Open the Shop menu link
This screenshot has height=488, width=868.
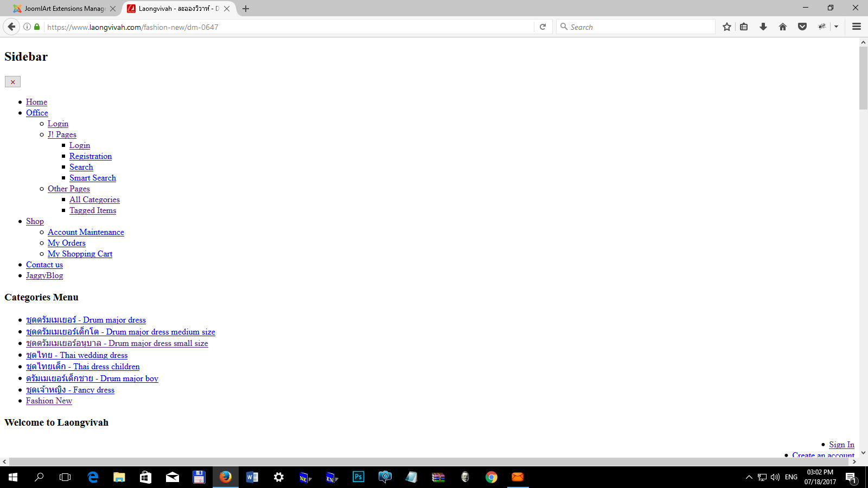pos(35,221)
